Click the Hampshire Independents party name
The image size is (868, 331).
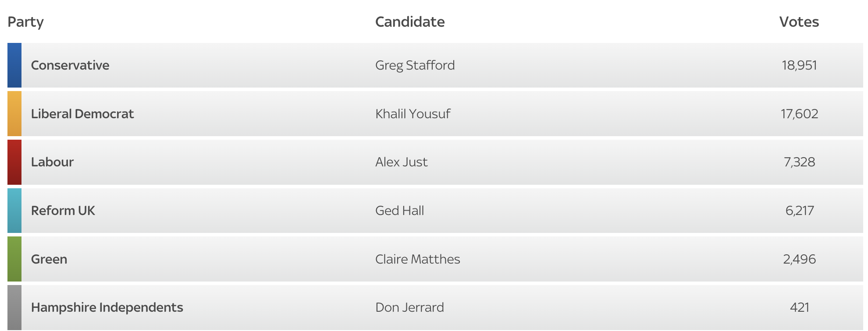(107, 307)
